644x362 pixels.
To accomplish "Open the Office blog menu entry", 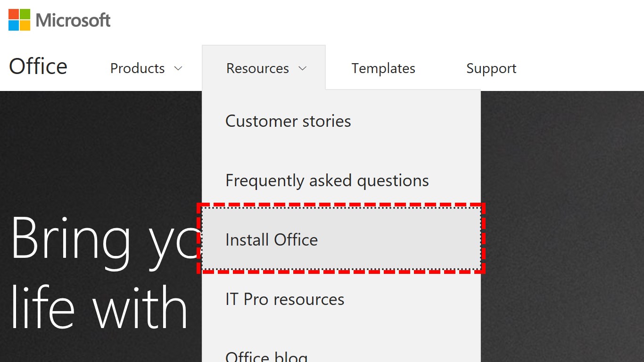I will (266, 356).
